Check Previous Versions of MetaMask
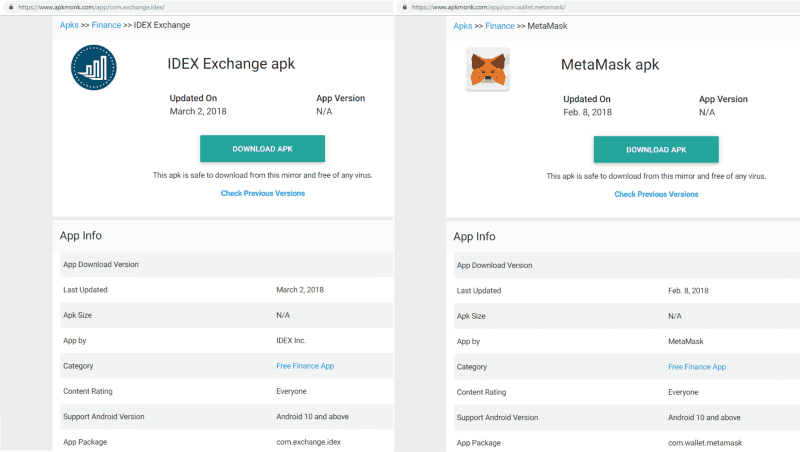This screenshot has width=800, height=452. (656, 194)
